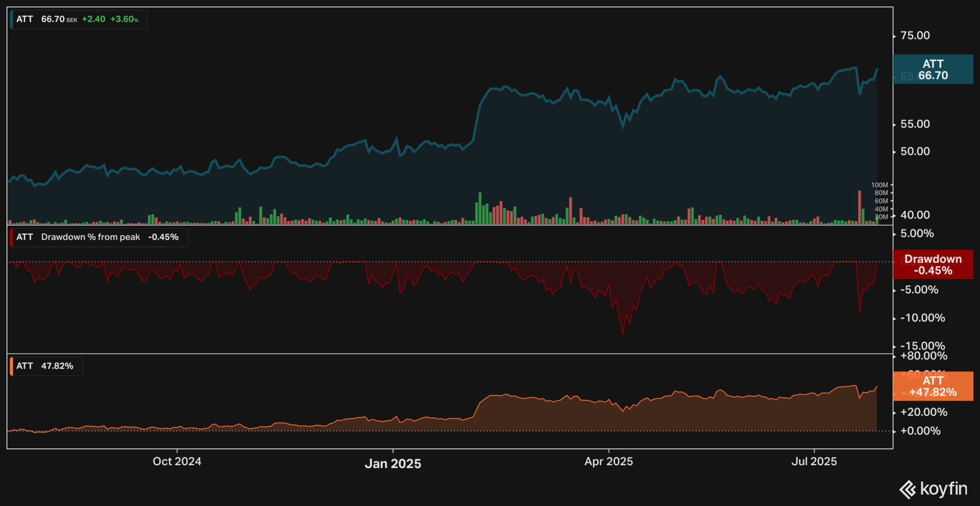
Task: Click the koyfin wordmark text
Action: coord(944,489)
